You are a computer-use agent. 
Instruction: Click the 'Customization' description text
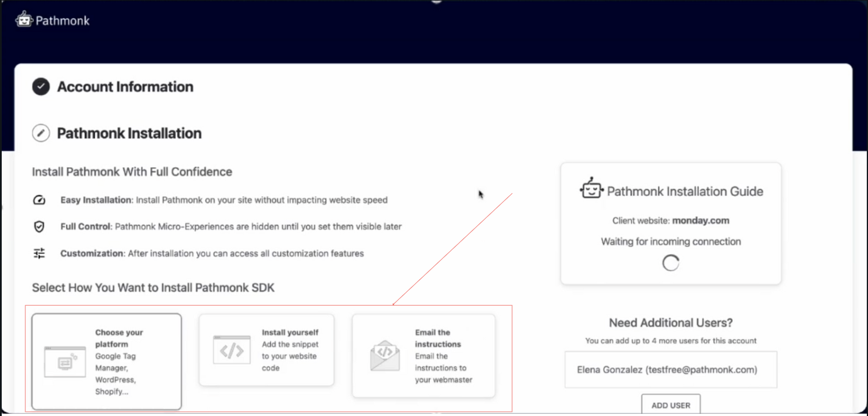click(x=212, y=253)
